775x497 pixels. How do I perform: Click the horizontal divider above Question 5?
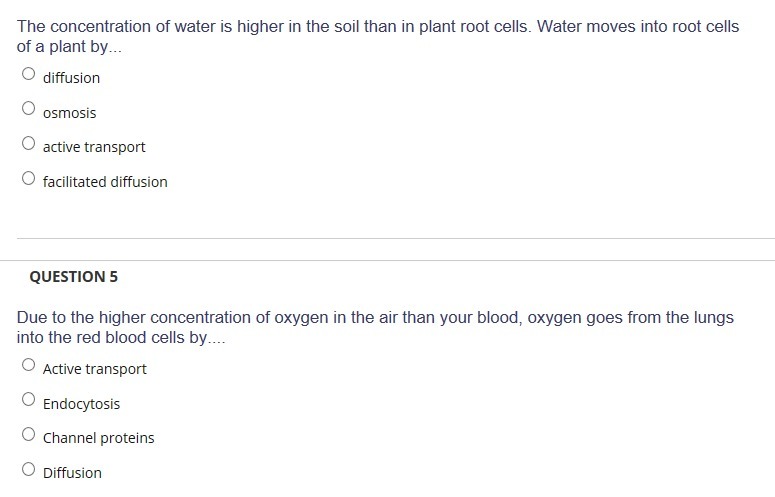pyautogui.click(x=395, y=239)
